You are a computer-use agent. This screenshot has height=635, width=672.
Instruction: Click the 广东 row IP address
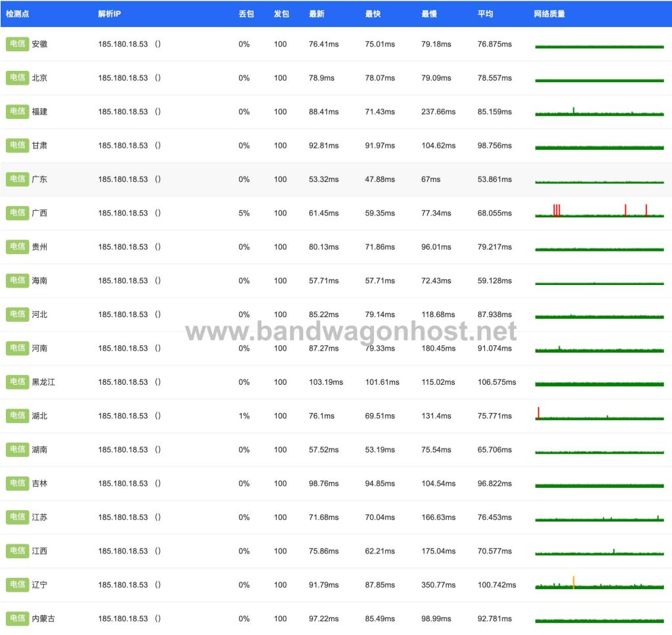[123, 179]
